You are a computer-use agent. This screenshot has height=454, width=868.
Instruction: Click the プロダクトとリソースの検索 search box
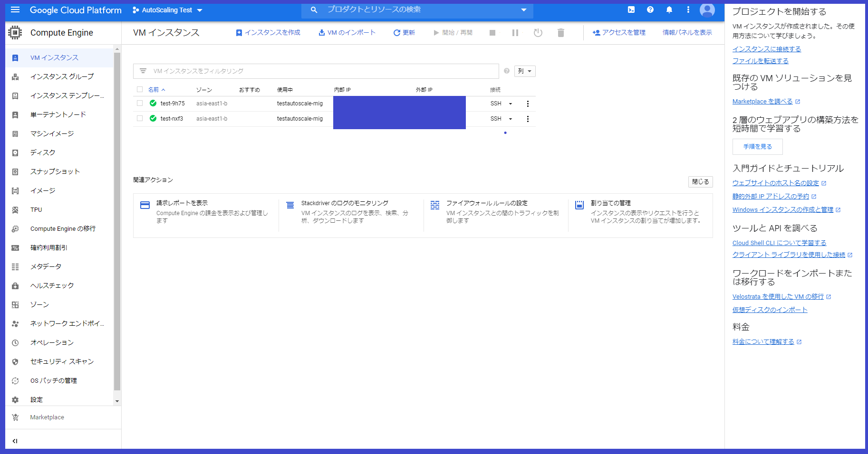tap(417, 10)
